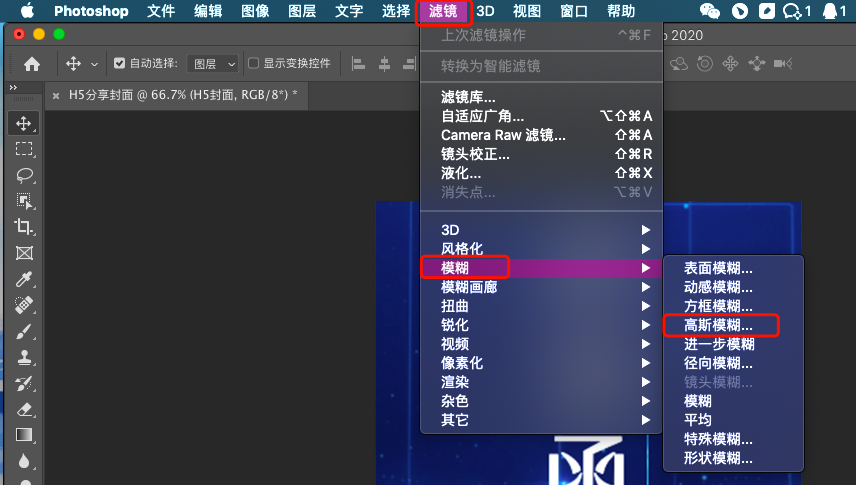Select the Move tool in the toolbox
Viewport: 856px width, 485px height.
coord(24,123)
